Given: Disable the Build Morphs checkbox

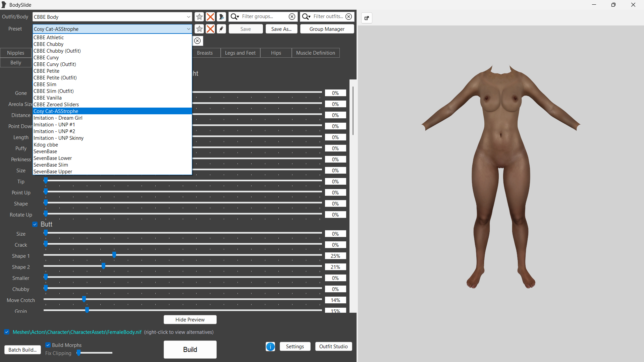Looking at the screenshot, I should pos(48,345).
